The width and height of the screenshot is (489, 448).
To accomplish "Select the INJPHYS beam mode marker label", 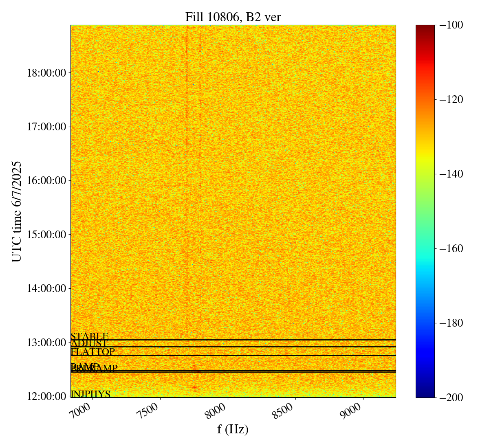I will 90,394.
